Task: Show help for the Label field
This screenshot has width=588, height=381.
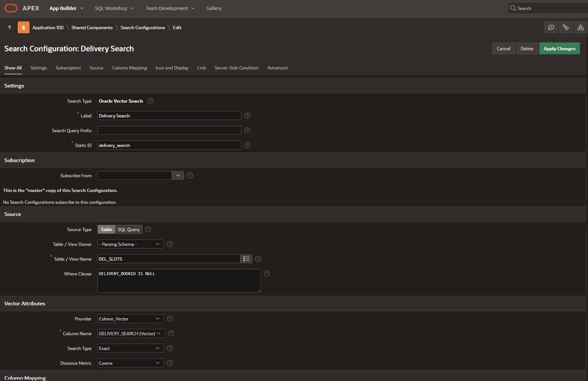Action: click(247, 116)
